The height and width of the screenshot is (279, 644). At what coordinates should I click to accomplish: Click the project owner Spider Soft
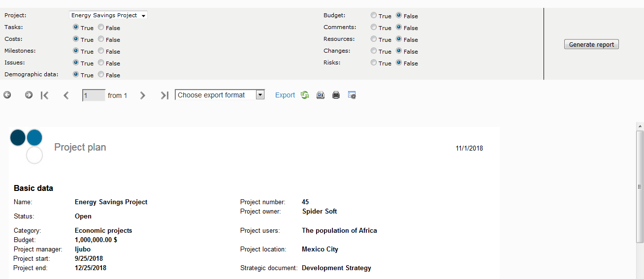[320, 211]
